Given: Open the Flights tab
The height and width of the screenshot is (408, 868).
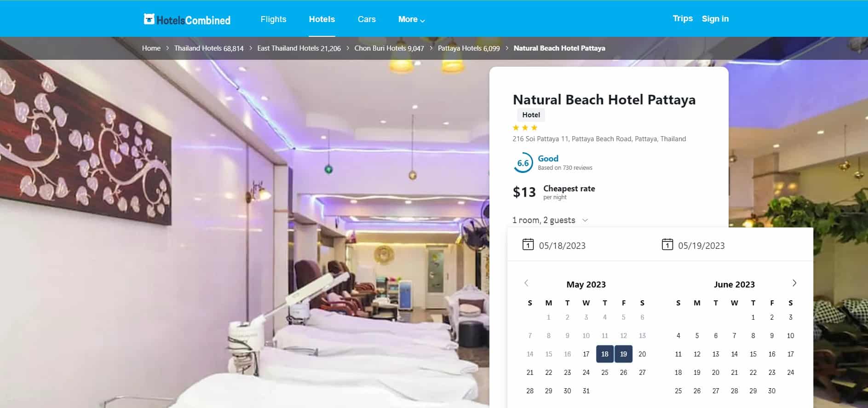Looking at the screenshot, I should (273, 19).
